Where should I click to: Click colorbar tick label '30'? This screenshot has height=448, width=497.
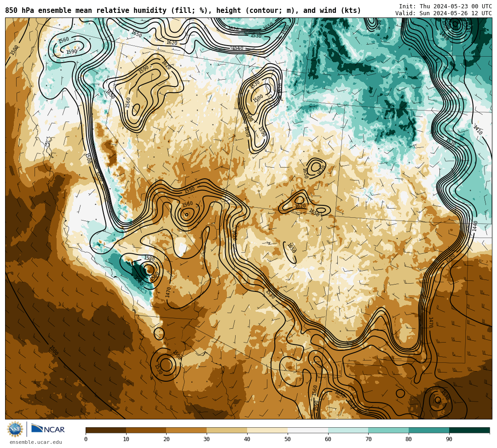(207, 439)
